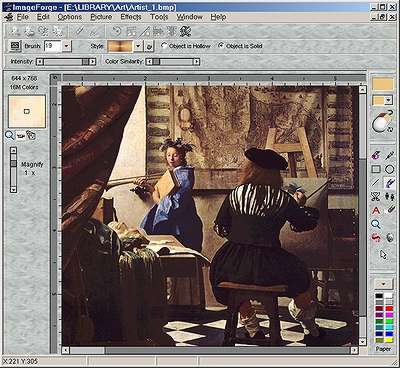Pick the red swatch in the palette
The image size is (400, 368).
point(389,308)
